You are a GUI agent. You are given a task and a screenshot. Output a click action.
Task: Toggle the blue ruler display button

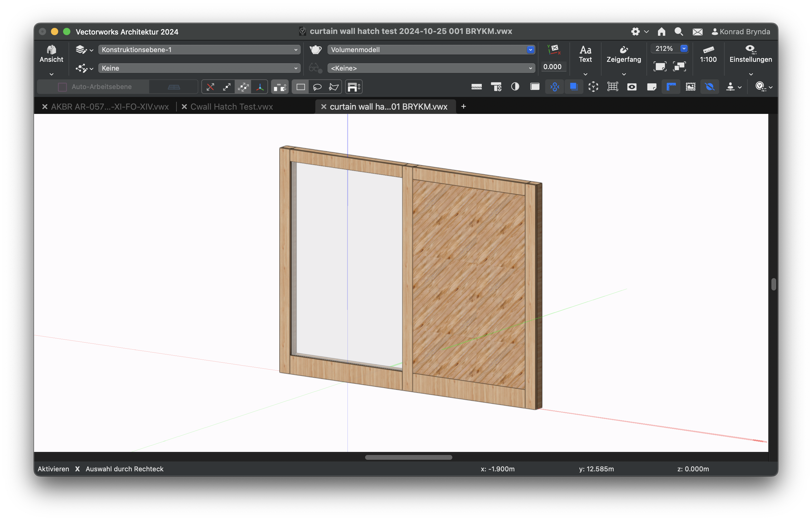(x=671, y=87)
